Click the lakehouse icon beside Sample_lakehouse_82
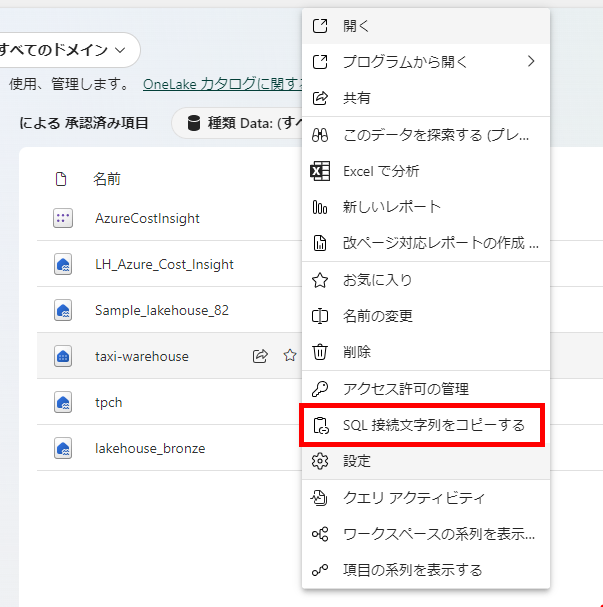The height and width of the screenshot is (607, 603). pos(63,310)
